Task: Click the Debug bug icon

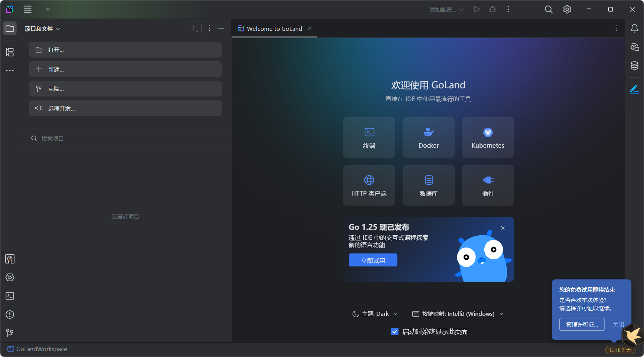Action: (x=492, y=9)
